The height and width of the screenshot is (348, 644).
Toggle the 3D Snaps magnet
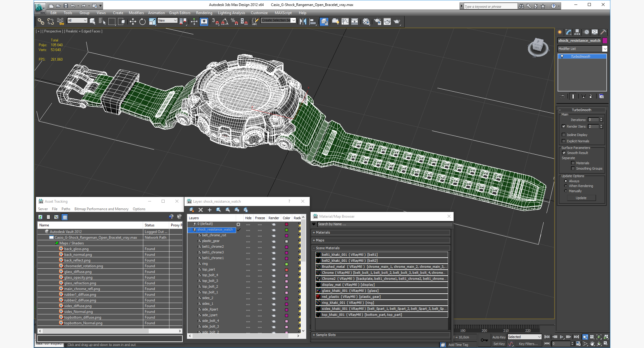click(x=215, y=21)
